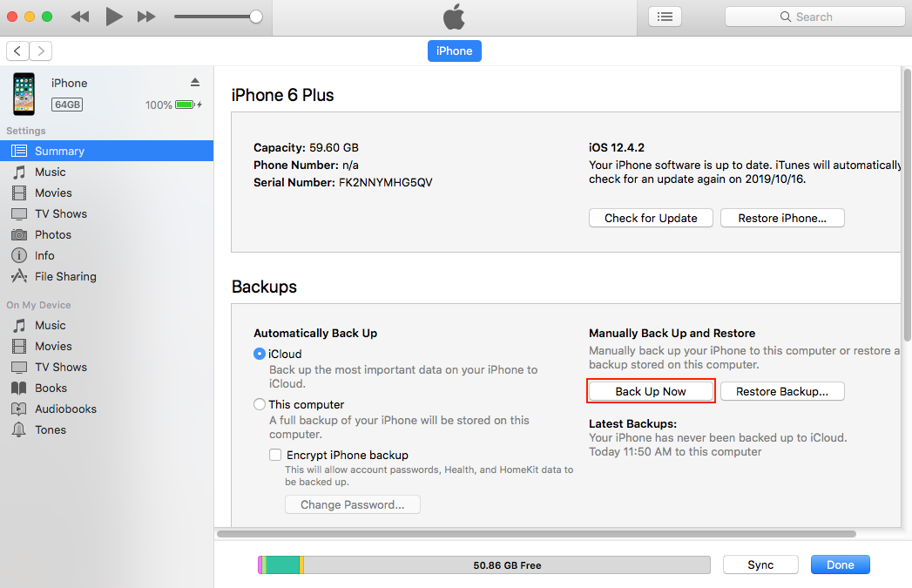
Task: Click the fast-forward playback button
Action: pos(146,17)
